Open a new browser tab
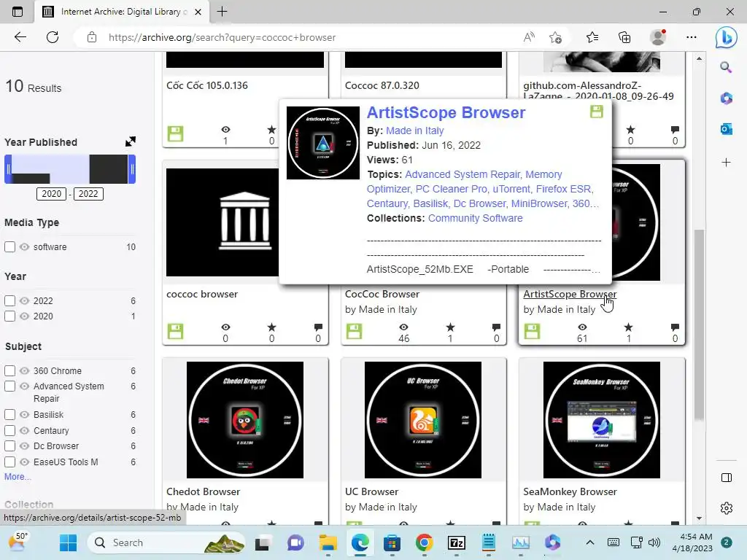Screen dimensions: 747x560 [222, 12]
